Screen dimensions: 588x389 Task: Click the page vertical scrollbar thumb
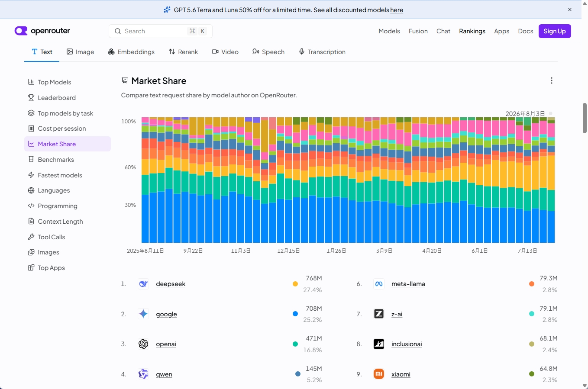pyautogui.click(x=585, y=118)
